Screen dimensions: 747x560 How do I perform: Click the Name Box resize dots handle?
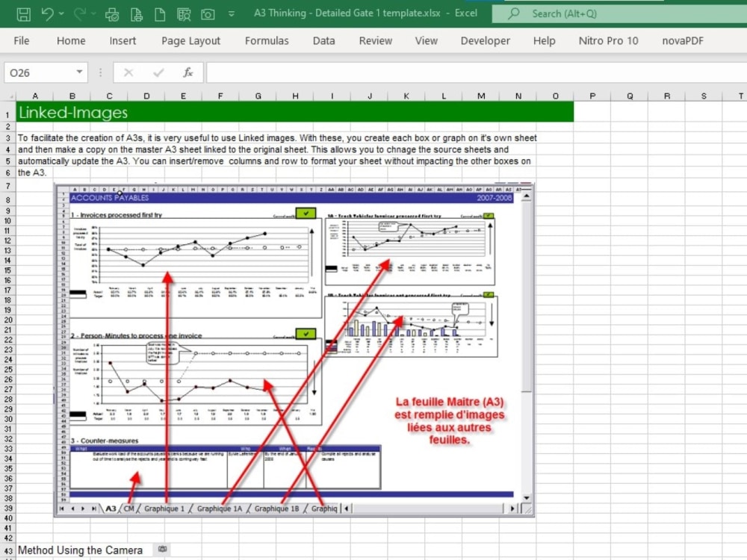100,72
